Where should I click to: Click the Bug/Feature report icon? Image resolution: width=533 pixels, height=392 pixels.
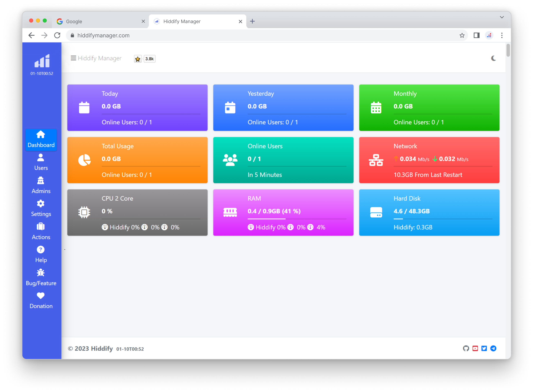pos(41,273)
